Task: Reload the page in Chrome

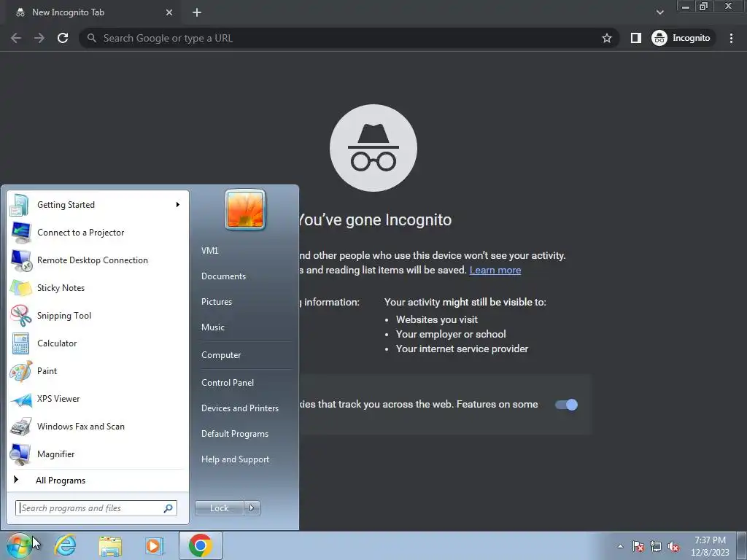Action: [63, 38]
